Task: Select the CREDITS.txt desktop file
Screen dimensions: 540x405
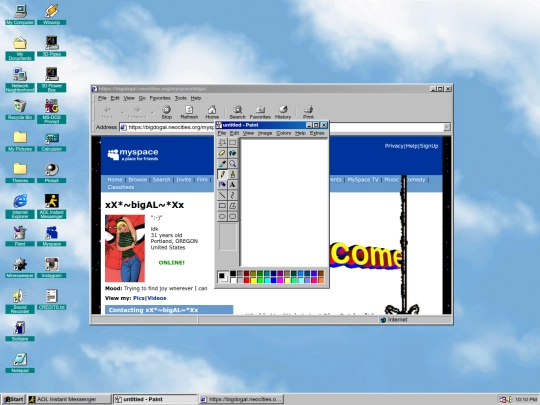Action: [52, 299]
